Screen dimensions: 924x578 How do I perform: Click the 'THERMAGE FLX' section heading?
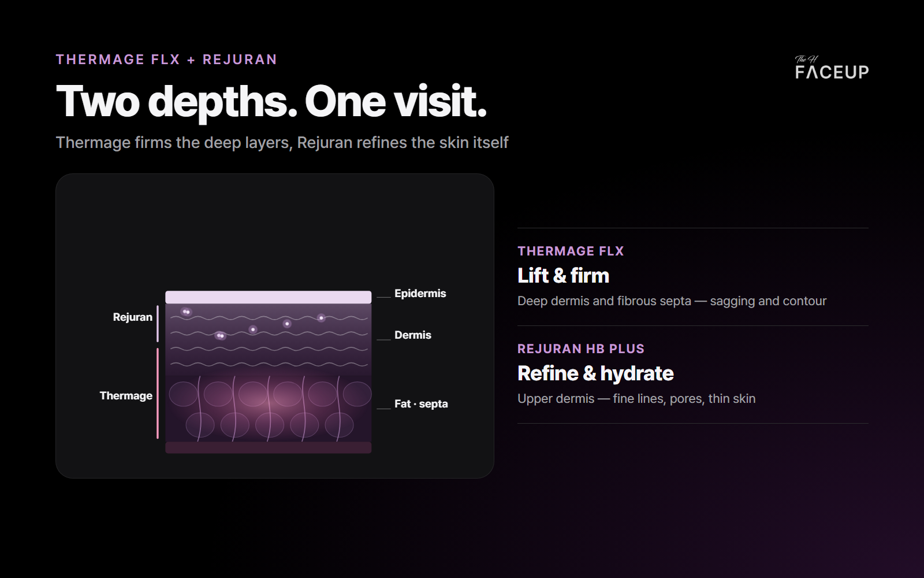click(x=571, y=251)
